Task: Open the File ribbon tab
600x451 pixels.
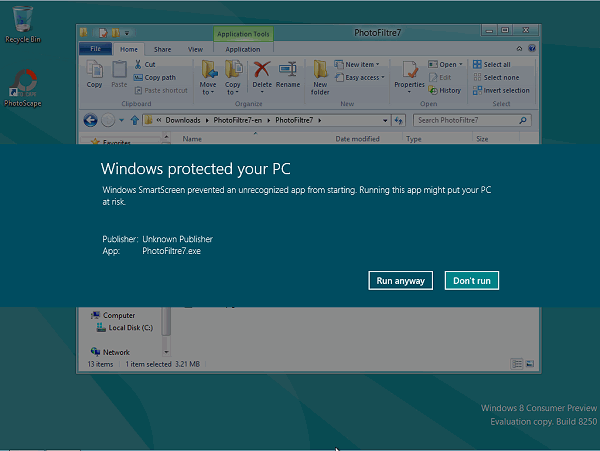Action: coord(95,49)
